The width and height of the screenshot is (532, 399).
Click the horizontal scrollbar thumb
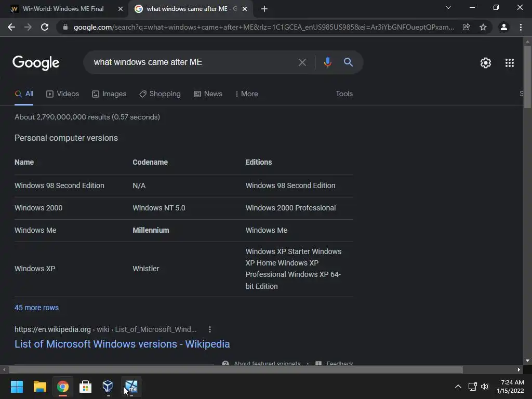point(235,369)
